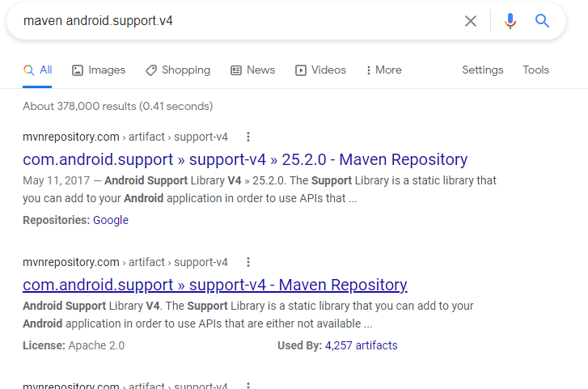Switch to the Images tab
Screen dimensions: 588x389
99,70
